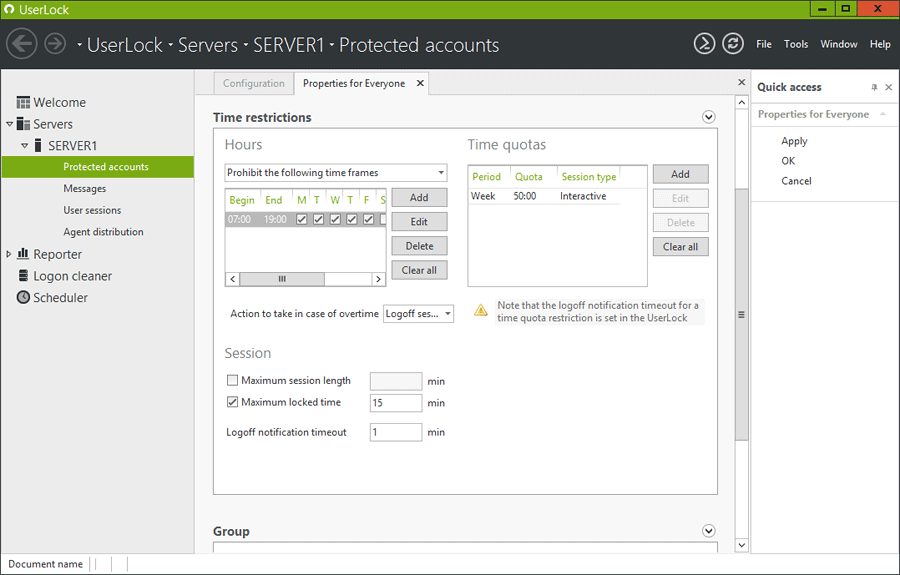Switch to the Configuration tab
This screenshot has width=900, height=575.
pos(254,83)
